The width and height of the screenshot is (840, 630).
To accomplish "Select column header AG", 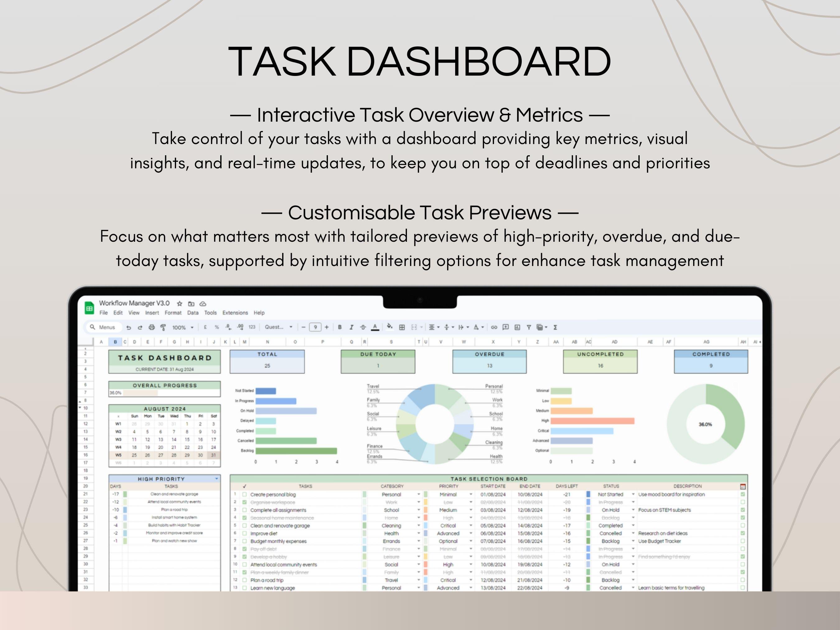I will tap(706, 342).
